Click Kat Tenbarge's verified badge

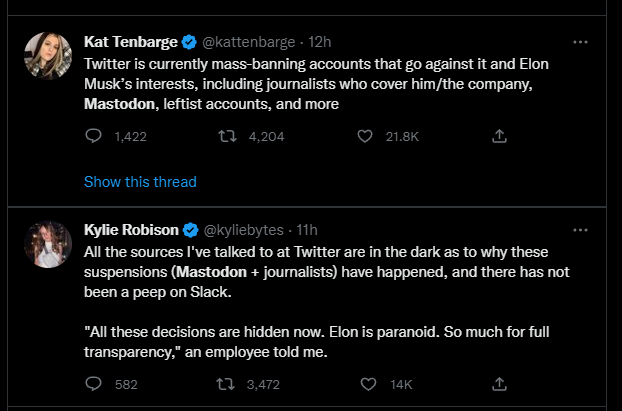pos(189,42)
